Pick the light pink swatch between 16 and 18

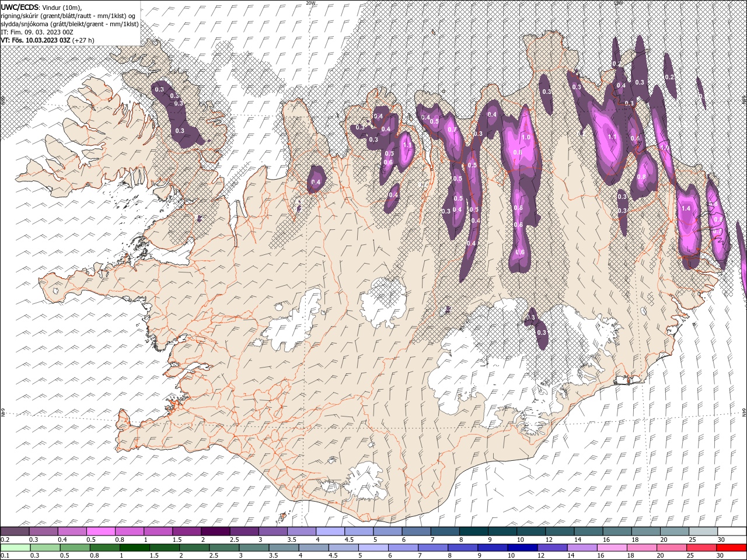click(x=612, y=548)
